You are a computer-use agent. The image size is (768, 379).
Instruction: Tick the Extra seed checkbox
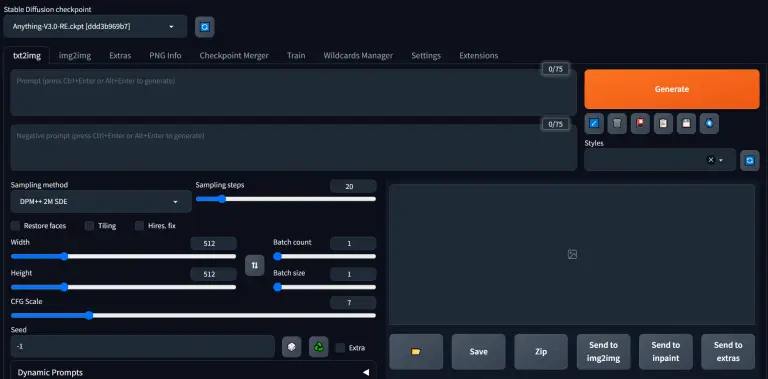[340, 348]
